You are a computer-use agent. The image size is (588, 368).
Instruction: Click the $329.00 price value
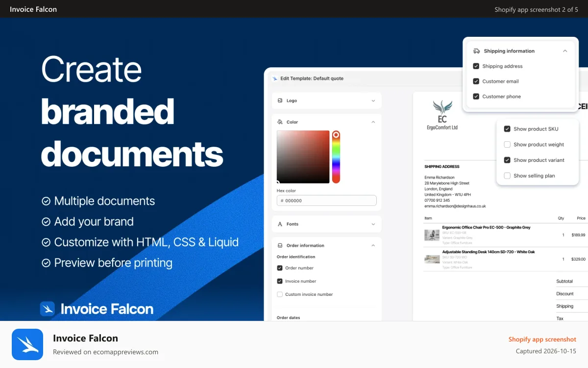coord(578,259)
